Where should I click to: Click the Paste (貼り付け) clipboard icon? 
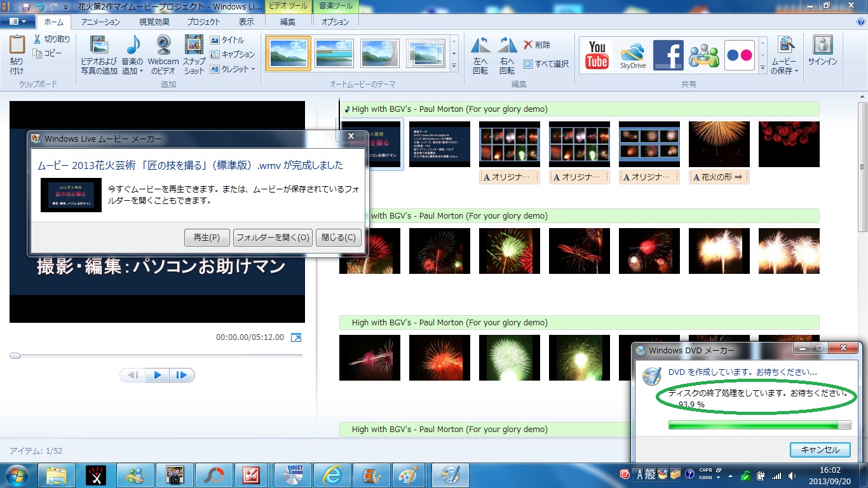17,44
